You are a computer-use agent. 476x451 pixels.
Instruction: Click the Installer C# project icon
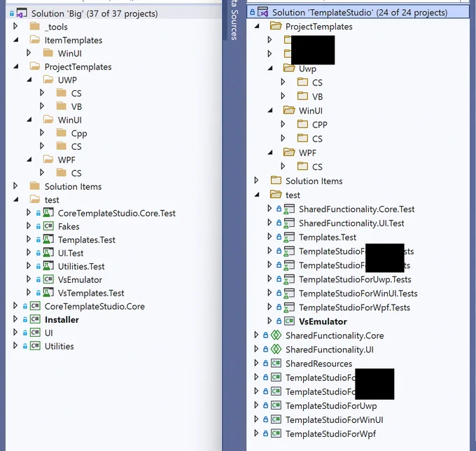[x=35, y=319]
